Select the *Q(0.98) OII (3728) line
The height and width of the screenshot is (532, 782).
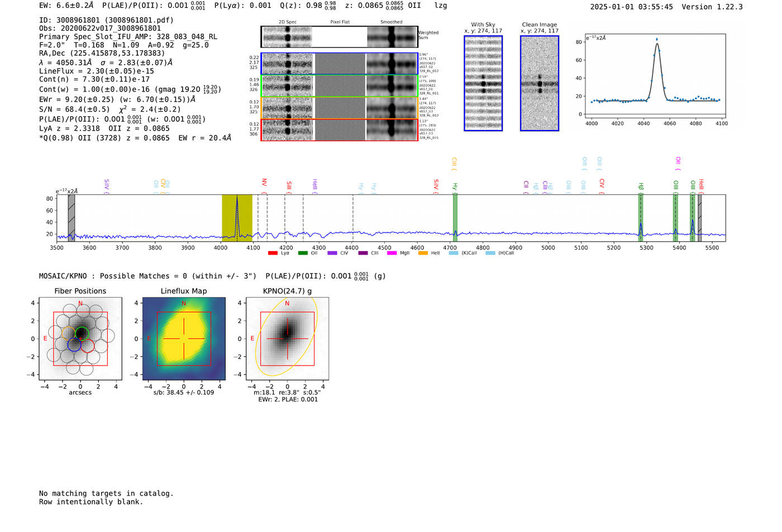(135, 138)
